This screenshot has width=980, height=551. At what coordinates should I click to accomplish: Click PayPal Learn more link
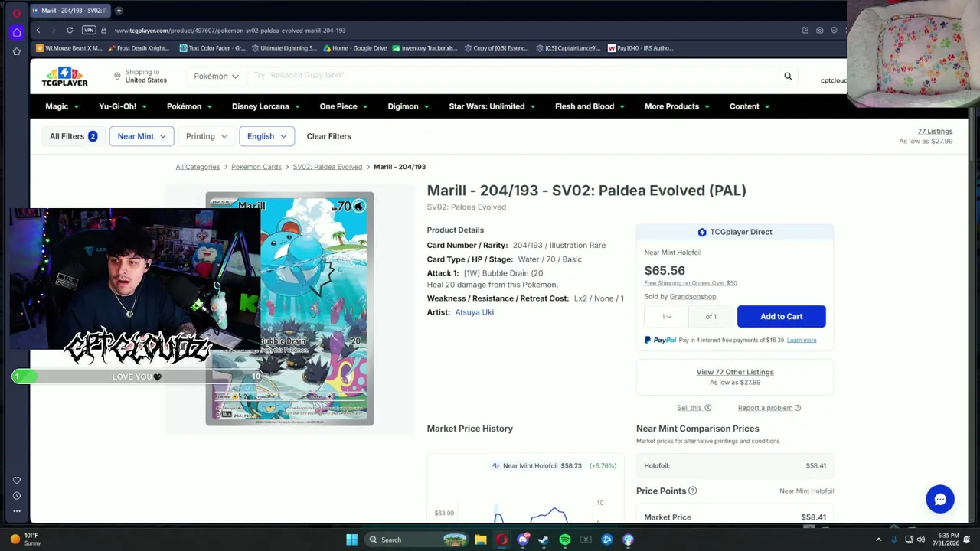click(802, 340)
